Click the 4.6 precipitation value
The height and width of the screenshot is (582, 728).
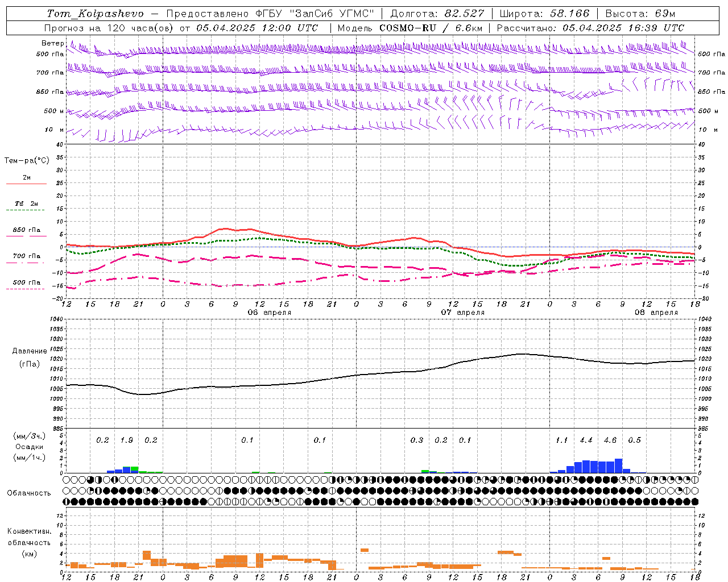coord(610,440)
